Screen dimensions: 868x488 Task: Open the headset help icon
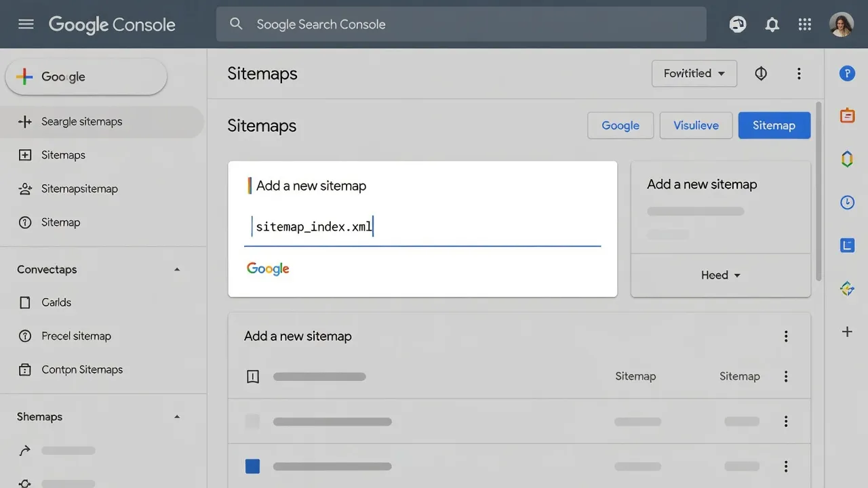click(738, 24)
